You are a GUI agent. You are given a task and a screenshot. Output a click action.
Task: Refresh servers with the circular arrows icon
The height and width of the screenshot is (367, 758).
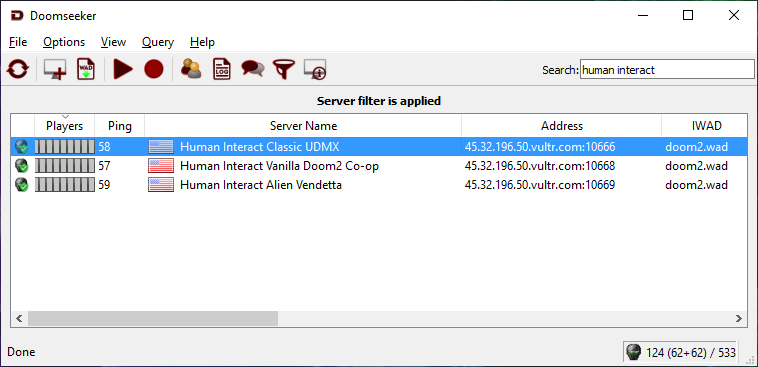click(17, 69)
